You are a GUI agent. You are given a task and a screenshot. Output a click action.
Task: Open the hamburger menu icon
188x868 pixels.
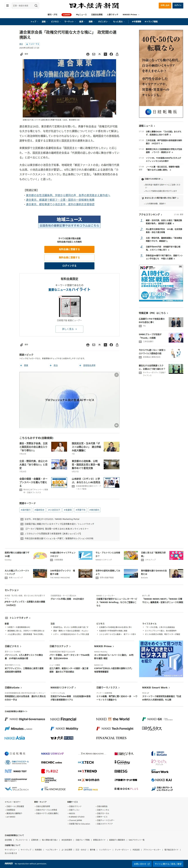[x=7, y=6]
